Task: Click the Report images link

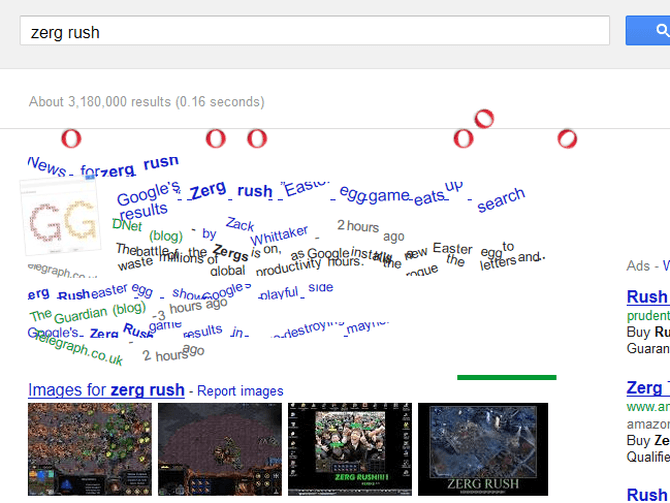Action: [x=240, y=391]
